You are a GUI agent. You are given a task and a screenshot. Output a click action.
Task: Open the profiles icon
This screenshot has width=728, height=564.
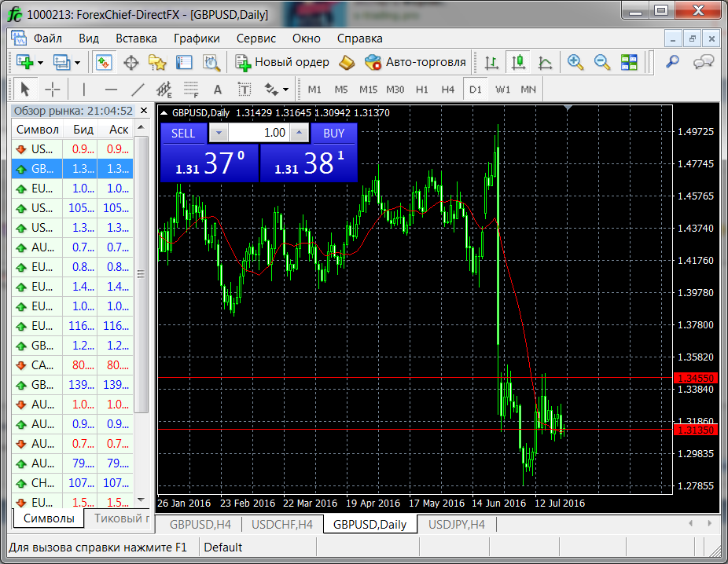pos(62,62)
